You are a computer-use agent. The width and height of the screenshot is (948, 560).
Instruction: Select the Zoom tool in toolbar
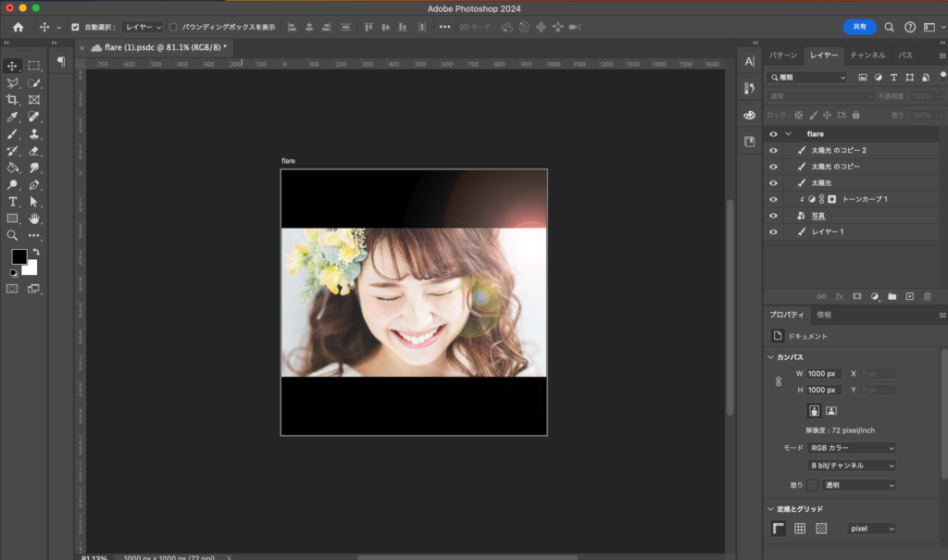13,235
